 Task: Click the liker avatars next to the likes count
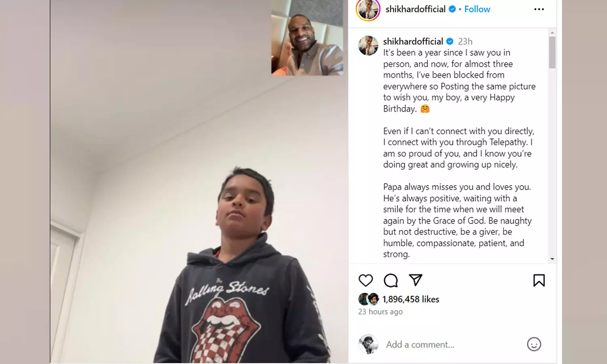point(369,299)
